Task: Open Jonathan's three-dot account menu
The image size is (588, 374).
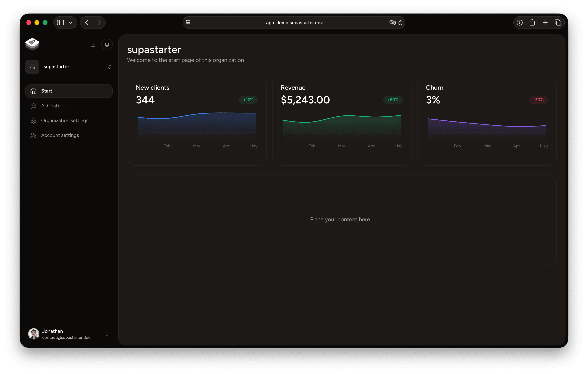Action: point(107,334)
